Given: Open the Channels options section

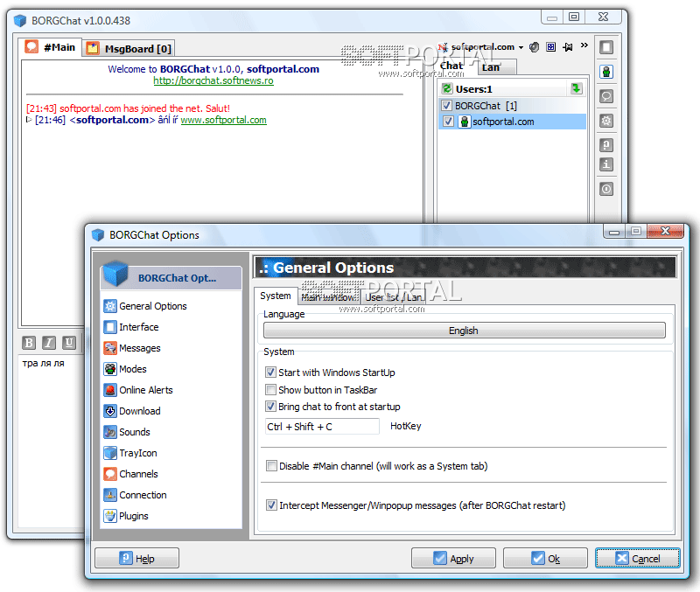Looking at the screenshot, I should coord(130,474).
